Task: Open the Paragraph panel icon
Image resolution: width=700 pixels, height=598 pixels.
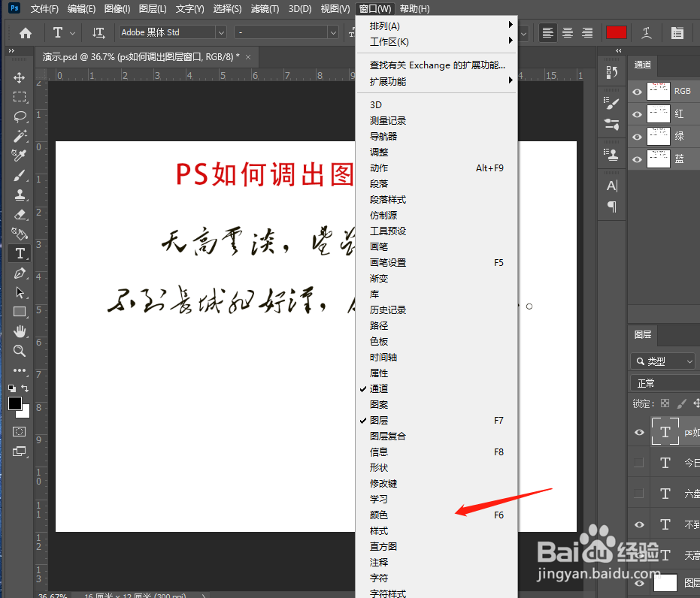Action: pyautogui.click(x=611, y=207)
